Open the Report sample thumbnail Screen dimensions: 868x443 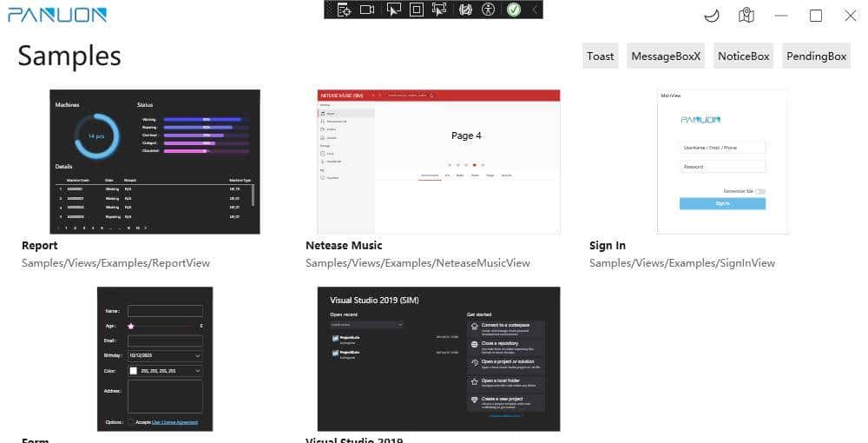click(x=155, y=162)
